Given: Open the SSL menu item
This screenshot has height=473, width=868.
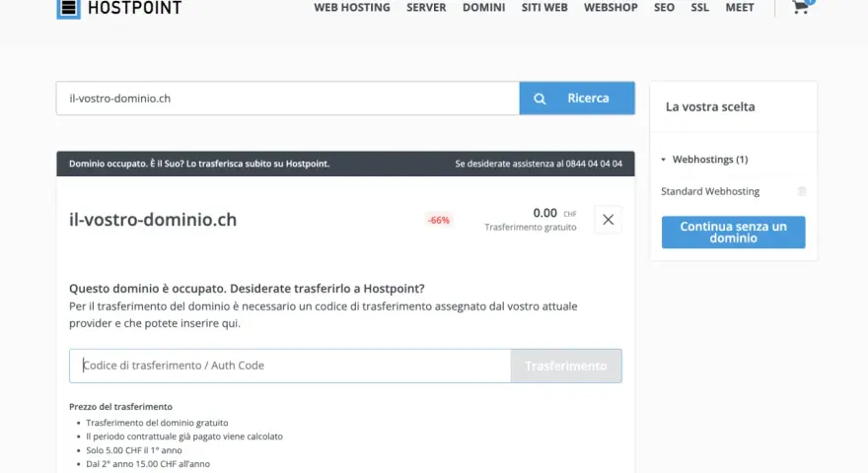Looking at the screenshot, I should tap(699, 7).
